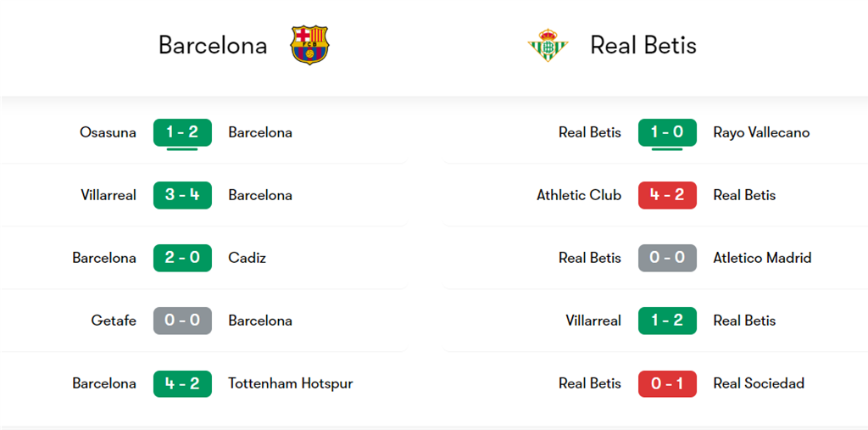Viewport: 868px width, 430px height.
Task: Open the Villarreal 3 - 4 Barcelona score
Action: pyautogui.click(x=183, y=195)
